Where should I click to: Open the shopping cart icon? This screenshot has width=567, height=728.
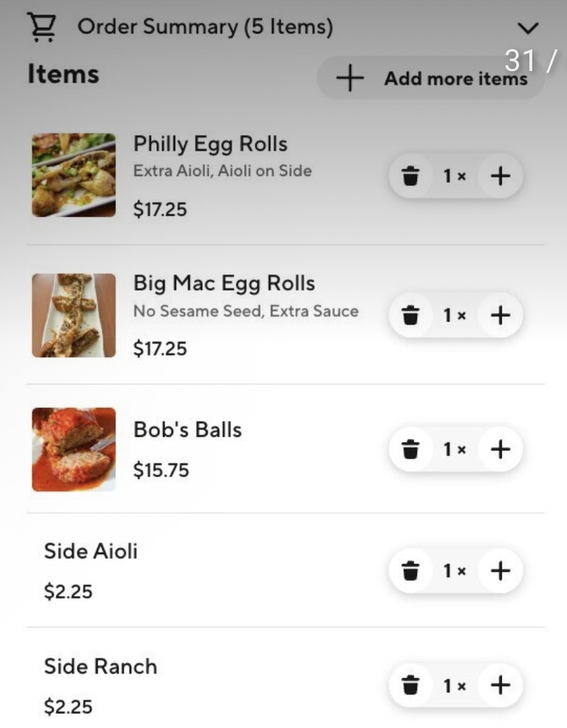click(41, 28)
